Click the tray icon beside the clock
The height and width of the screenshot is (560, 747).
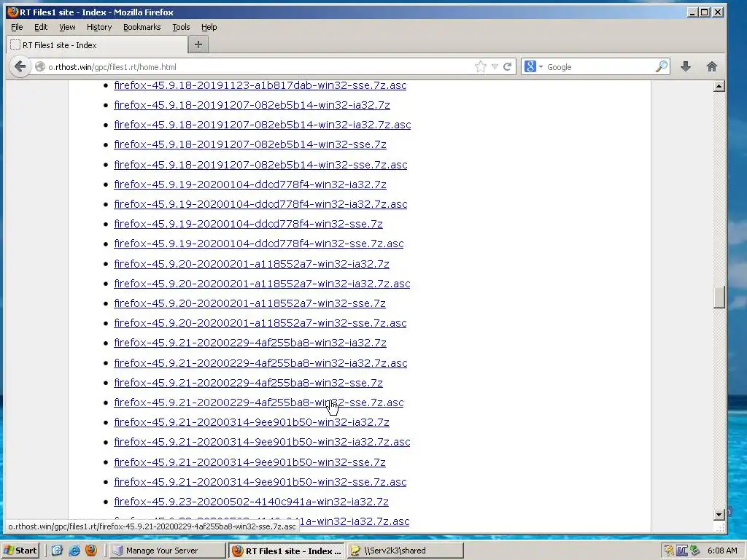pos(694,551)
